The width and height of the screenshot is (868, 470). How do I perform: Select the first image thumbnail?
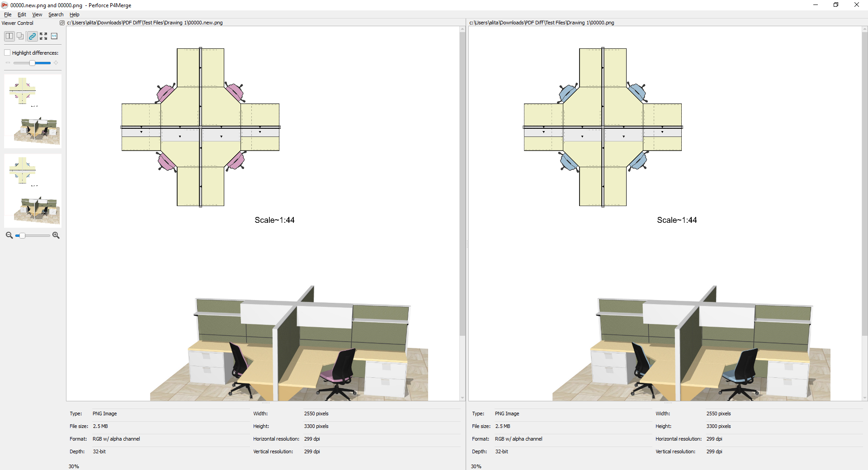click(x=33, y=111)
